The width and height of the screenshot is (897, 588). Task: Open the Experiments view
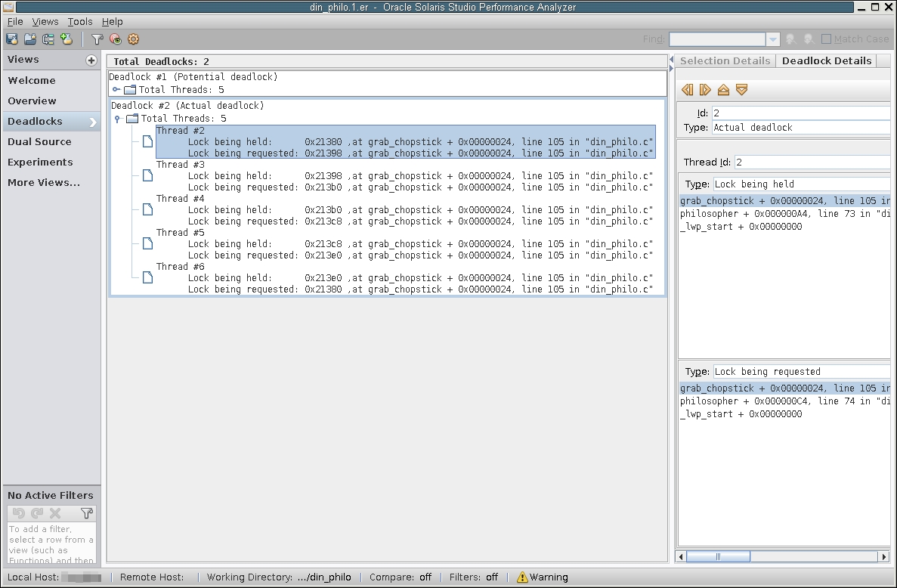pos(51,162)
